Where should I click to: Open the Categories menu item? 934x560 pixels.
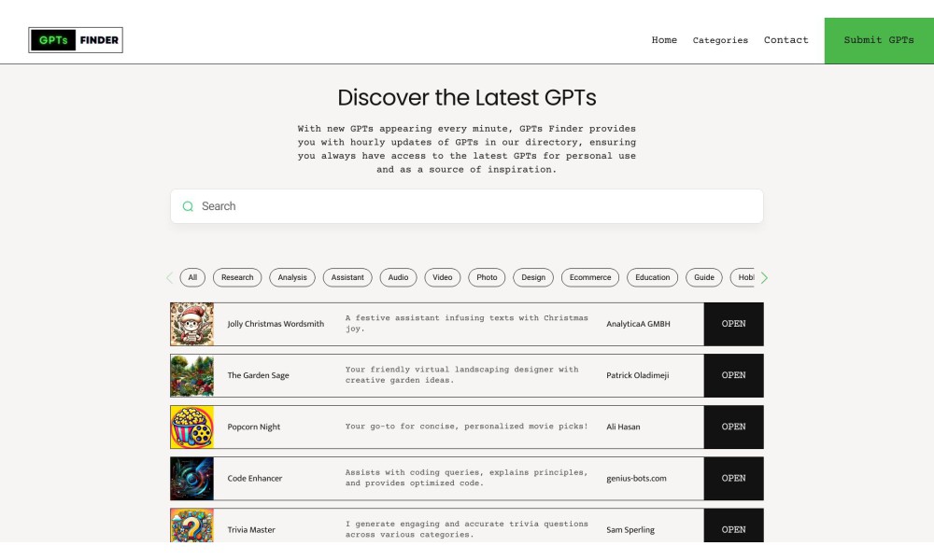click(720, 40)
